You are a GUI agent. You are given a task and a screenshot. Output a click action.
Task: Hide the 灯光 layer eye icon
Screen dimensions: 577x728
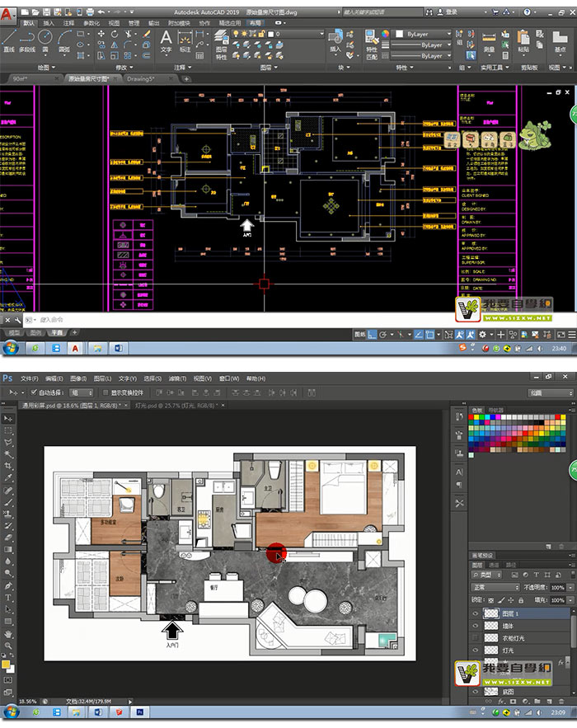[476, 651]
